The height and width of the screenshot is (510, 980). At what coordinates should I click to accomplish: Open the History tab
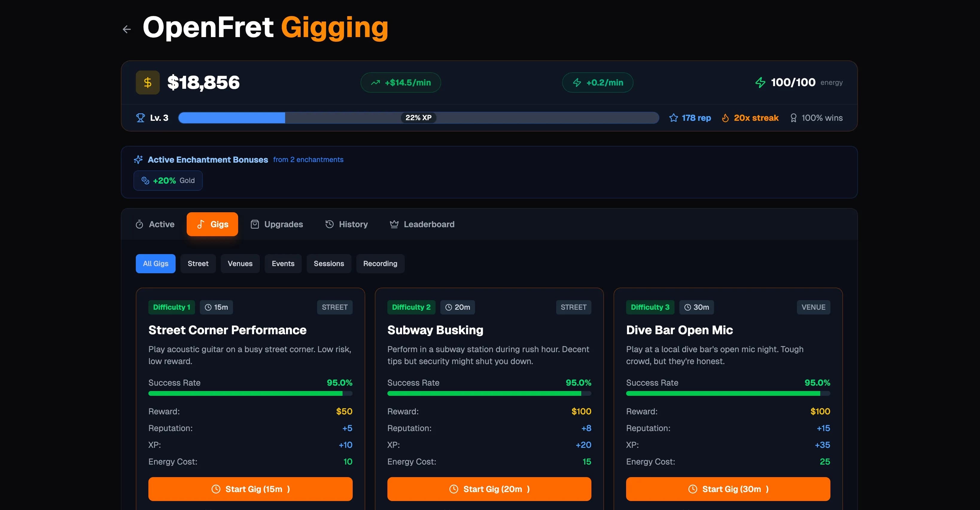(x=347, y=225)
